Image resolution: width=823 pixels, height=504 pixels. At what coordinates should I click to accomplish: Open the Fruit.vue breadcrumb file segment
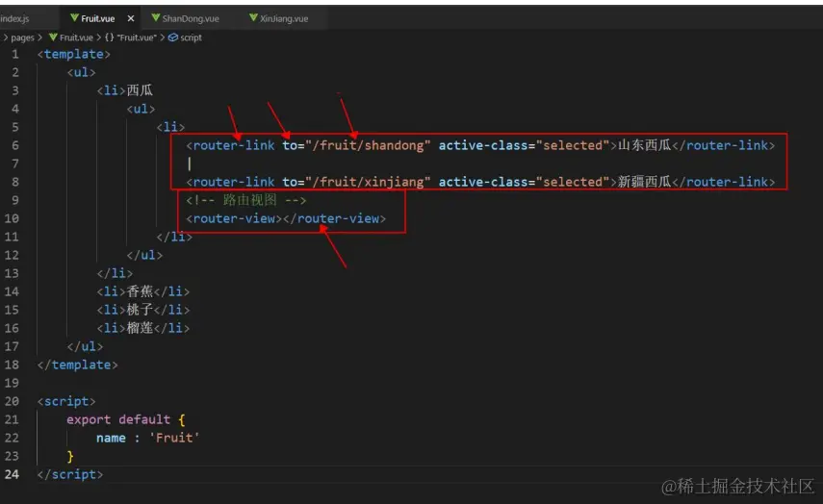(x=76, y=38)
